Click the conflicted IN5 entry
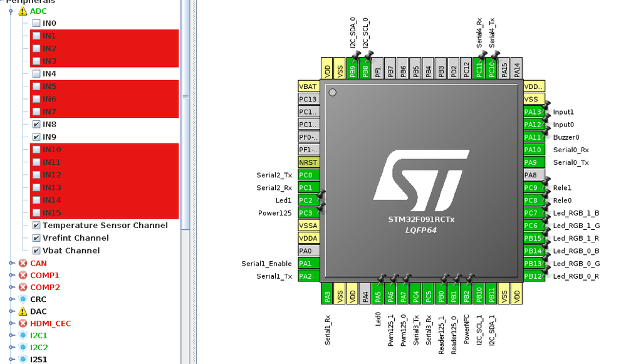 104,86
